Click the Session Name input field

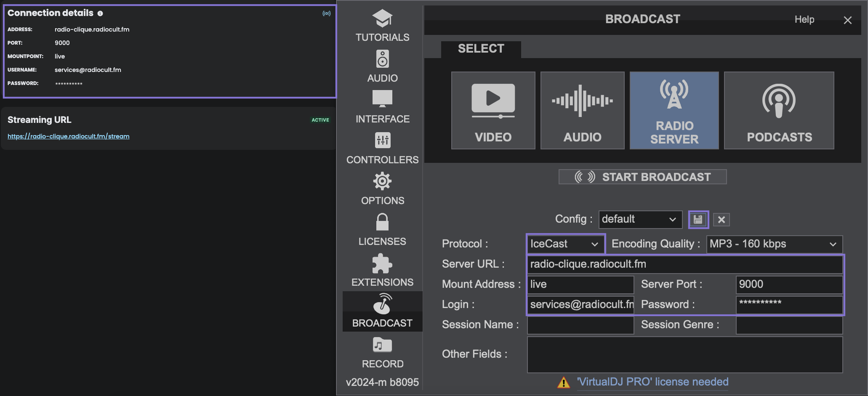click(580, 325)
